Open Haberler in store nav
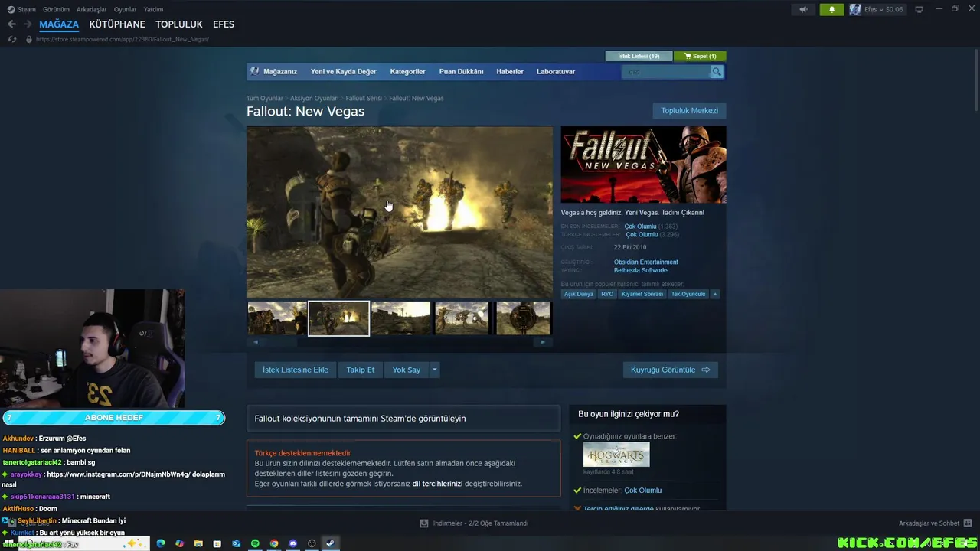Image resolution: width=980 pixels, height=551 pixels. coord(510,71)
